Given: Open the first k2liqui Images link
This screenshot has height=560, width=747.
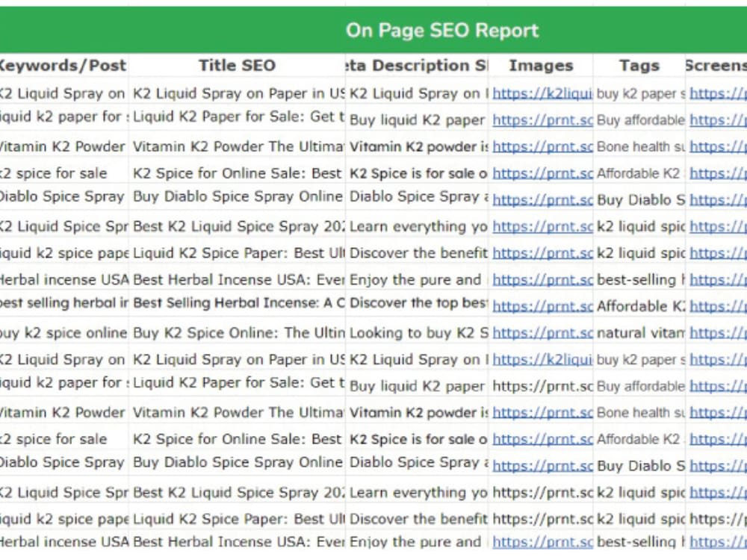Looking at the screenshot, I should click(542, 94).
